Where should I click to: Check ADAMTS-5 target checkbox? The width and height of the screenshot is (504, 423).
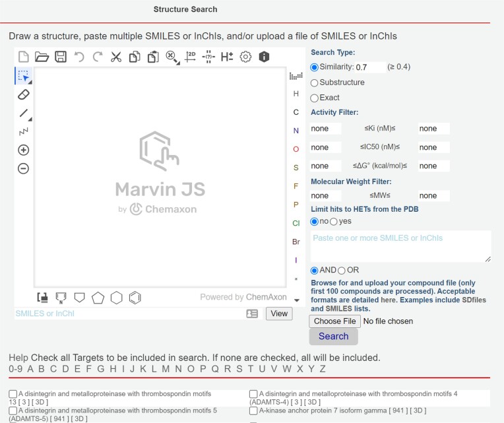click(x=13, y=410)
